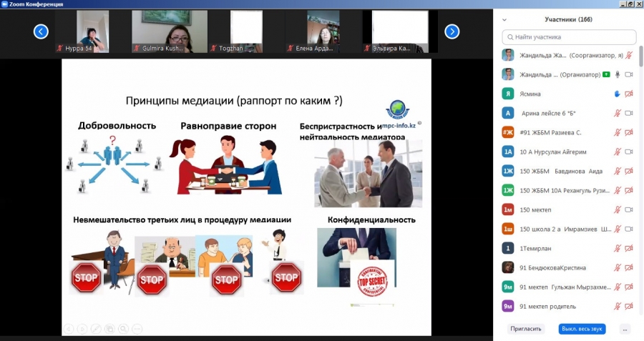
Task: Click Рехангуль Рузи camera-off icon
Action: (629, 190)
